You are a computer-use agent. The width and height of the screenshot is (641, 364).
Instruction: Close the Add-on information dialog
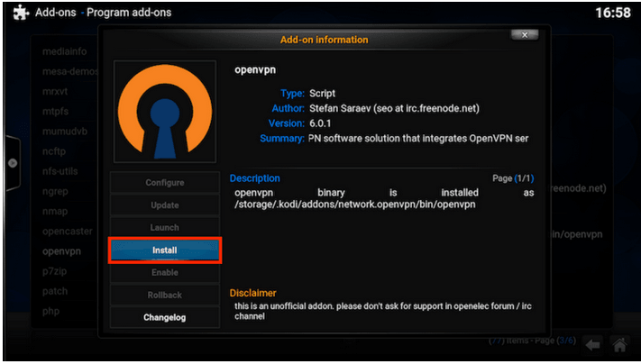tap(525, 35)
